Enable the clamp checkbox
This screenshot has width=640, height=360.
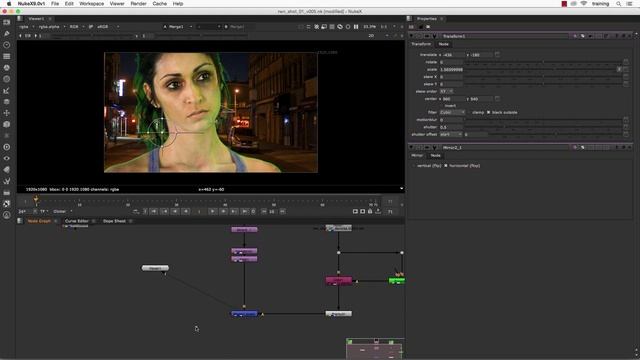click(x=469, y=112)
